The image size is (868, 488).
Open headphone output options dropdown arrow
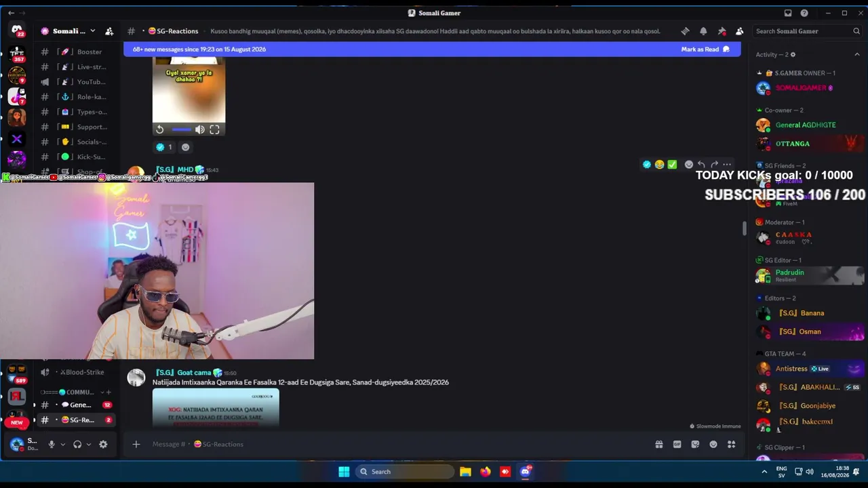pyautogui.click(x=88, y=445)
